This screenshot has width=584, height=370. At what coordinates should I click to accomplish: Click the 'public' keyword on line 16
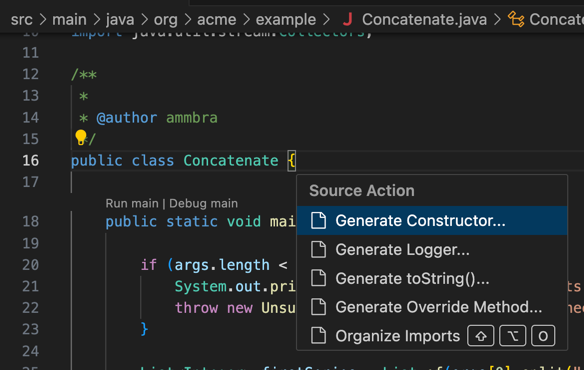click(97, 161)
